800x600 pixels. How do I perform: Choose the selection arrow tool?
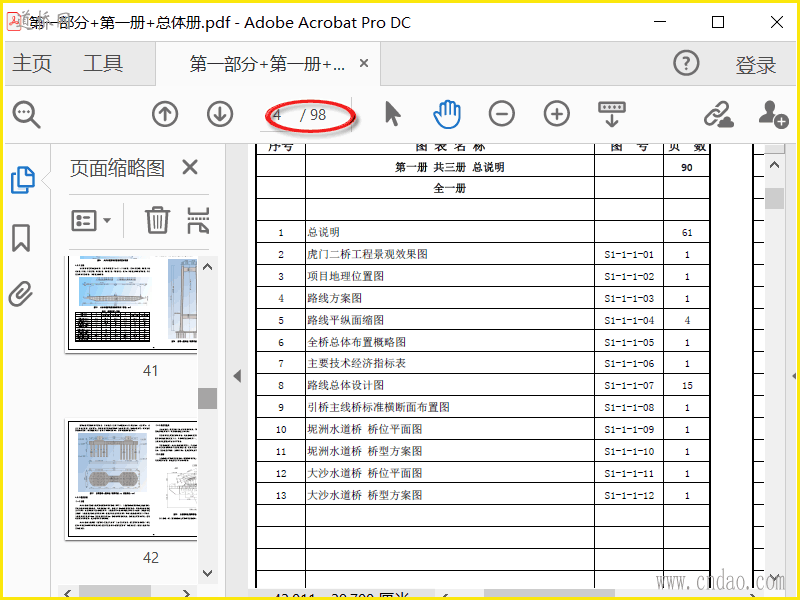coord(392,114)
